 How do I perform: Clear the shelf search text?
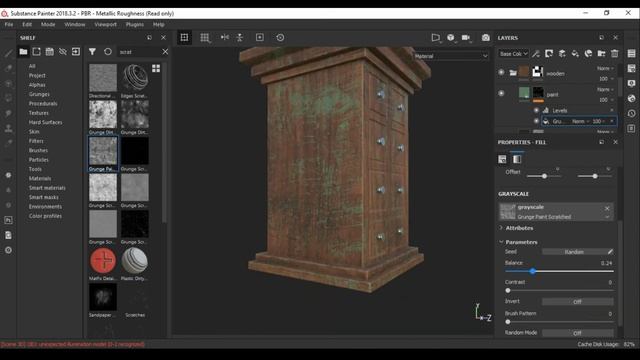[165, 52]
